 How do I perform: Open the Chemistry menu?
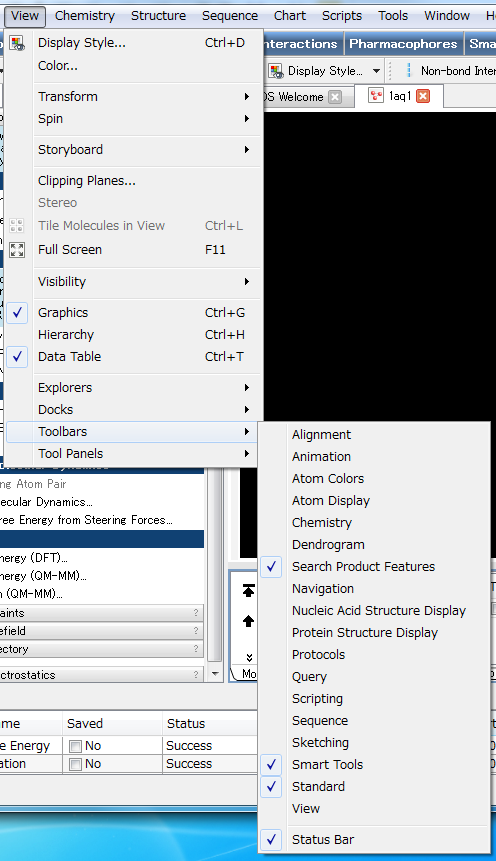(85, 15)
